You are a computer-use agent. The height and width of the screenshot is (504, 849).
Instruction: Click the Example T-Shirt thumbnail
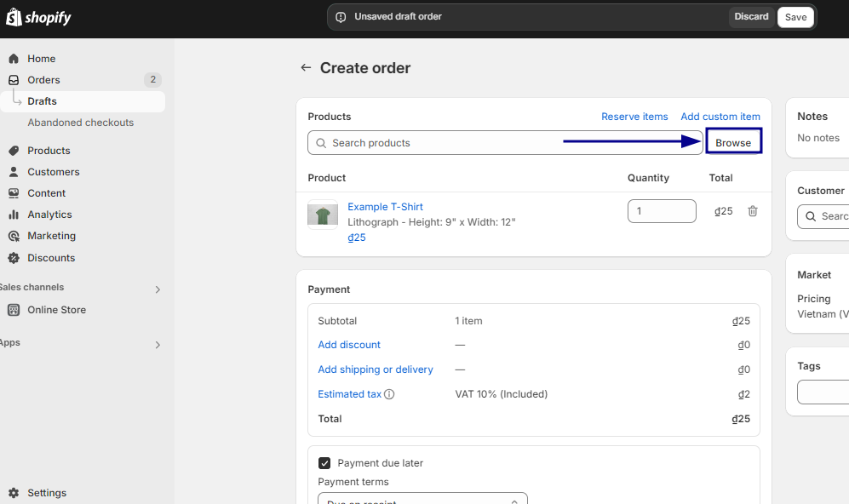[x=323, y=215]
